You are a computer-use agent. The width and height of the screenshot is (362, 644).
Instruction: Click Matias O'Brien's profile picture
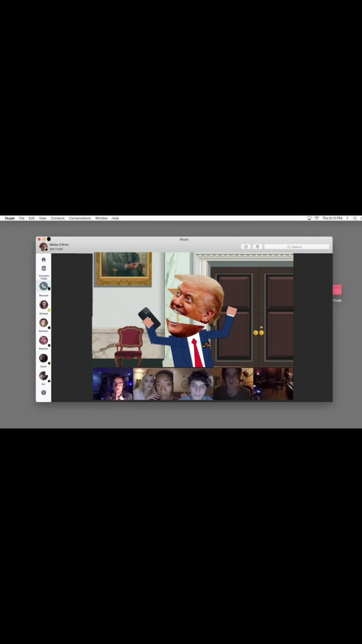click(43, 247)
